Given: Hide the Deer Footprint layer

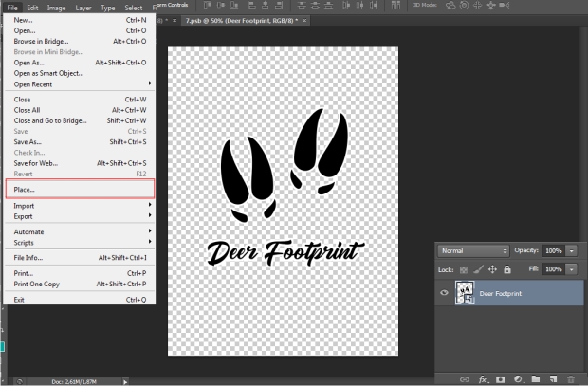Looking at the screenshot, I should tap(444, 294).
